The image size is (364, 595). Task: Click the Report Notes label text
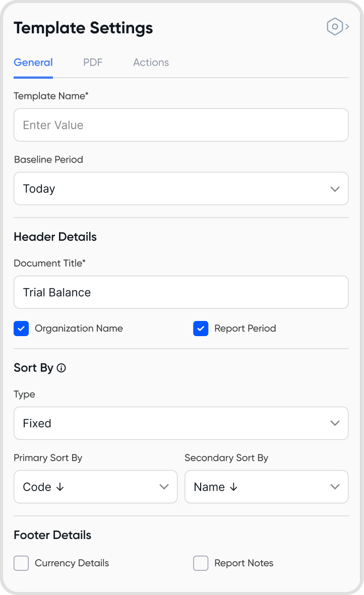tap(244, 563)
